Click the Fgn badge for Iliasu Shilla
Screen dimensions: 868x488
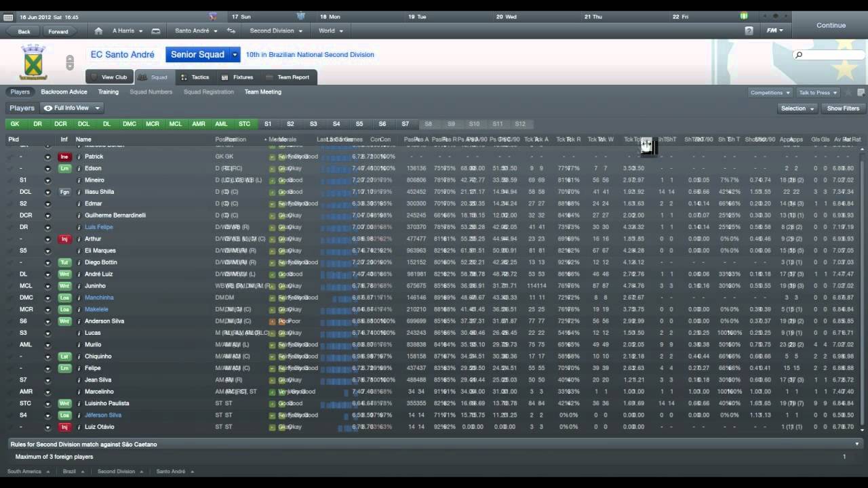tap(64, 192)
